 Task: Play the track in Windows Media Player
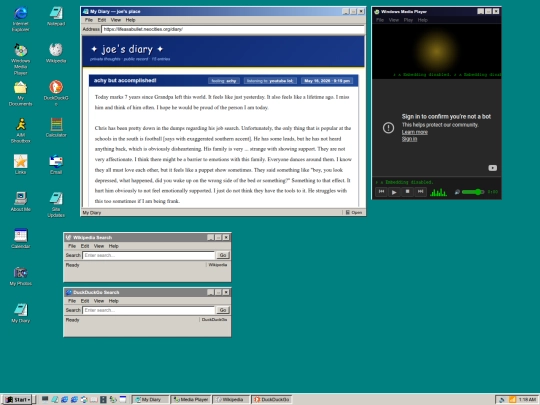click(394, 192)
